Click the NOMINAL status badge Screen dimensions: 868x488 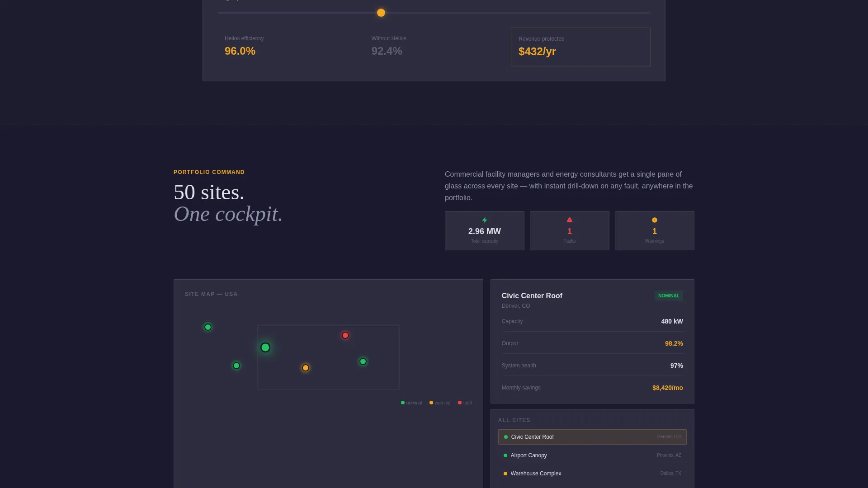(669, 296)
